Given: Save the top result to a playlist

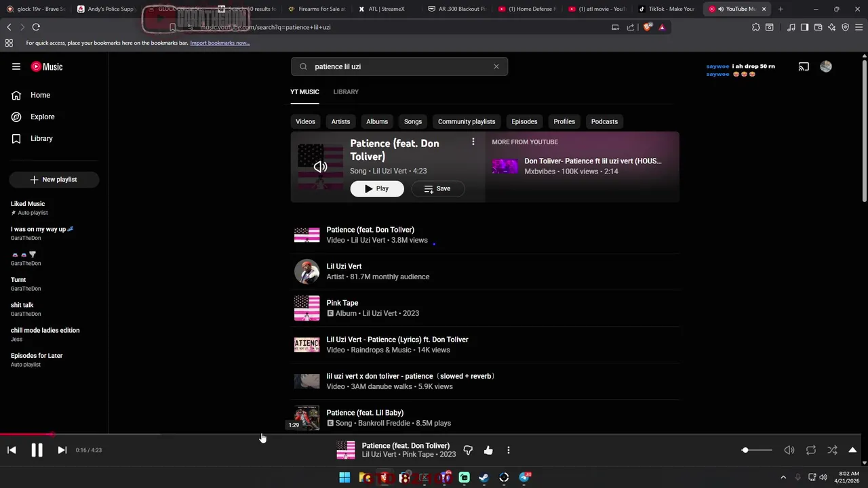Looking at the screenshot, I should pyautogui.click(x=437, y=188).
